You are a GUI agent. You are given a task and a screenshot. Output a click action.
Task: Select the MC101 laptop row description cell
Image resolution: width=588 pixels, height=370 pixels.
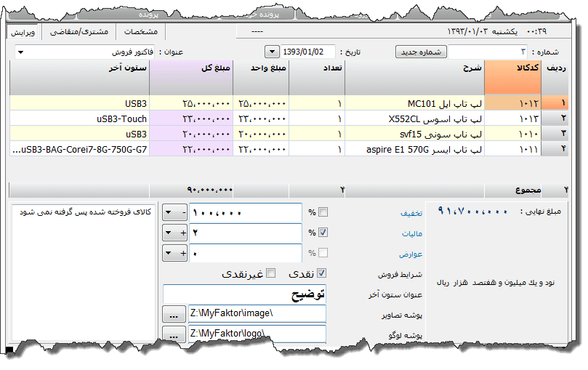[x=414, y=103]
